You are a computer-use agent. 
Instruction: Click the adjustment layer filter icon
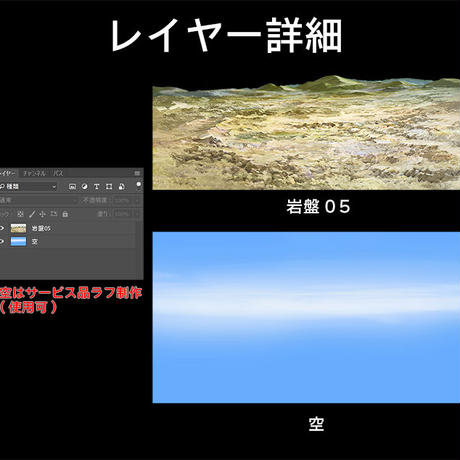click(x=85, y=187)
